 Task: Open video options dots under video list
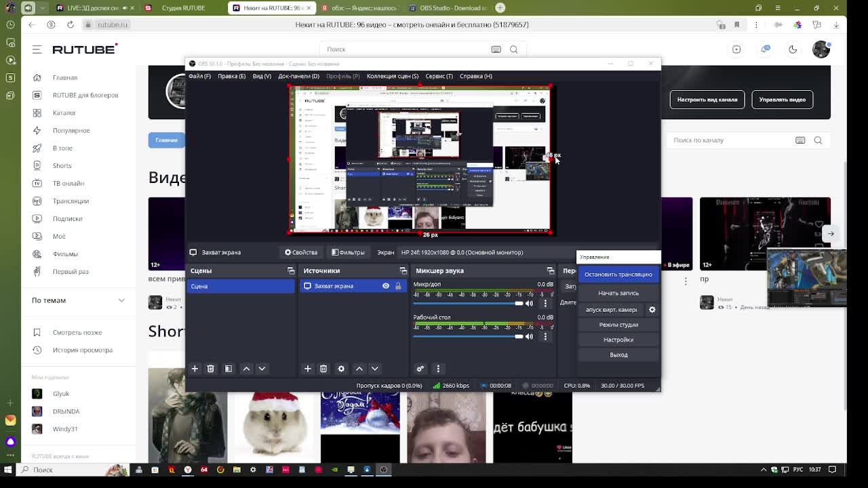[686, 280]
